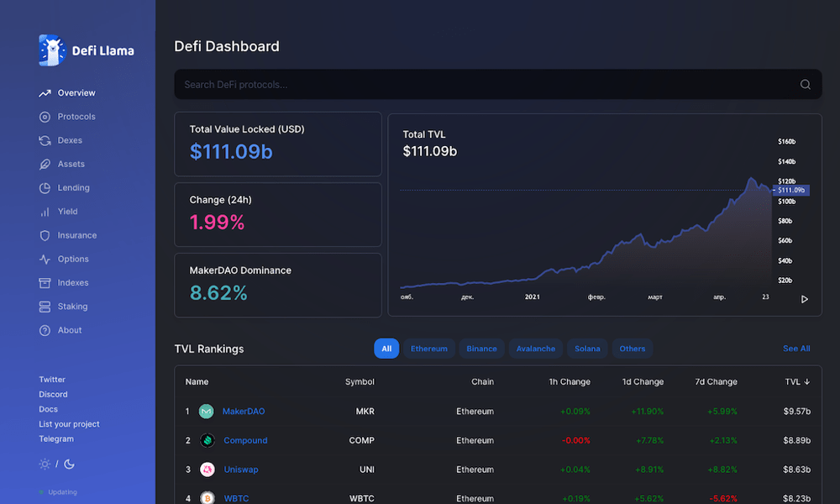840x504 pixels.
Task: Click the Compound token logo
Action: pos(207,440)
